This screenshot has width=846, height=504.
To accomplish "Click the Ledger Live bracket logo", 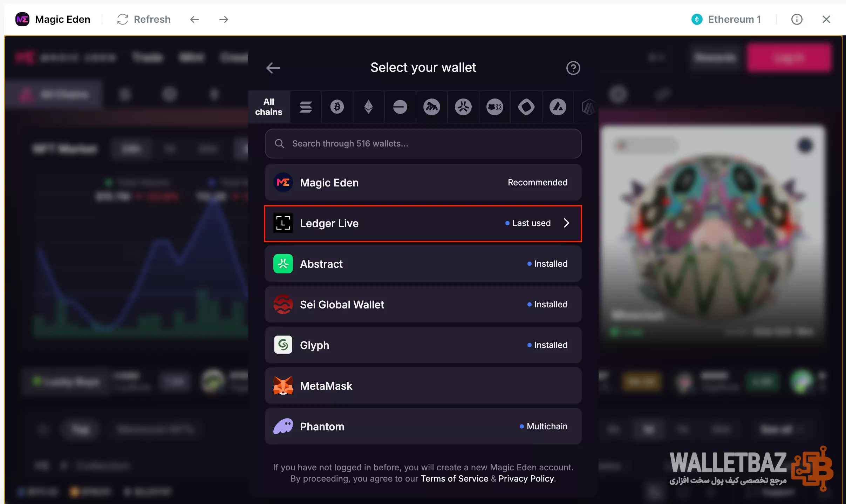I will click(x=283, y=223).
